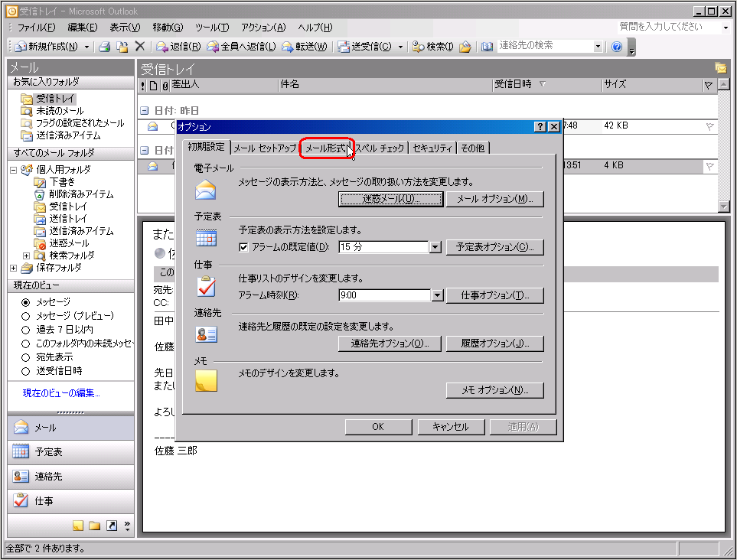Viewport: 737px width, 560px height.
Task: Expand 検索フォルダ tree node
Action: tap(26, 256)
